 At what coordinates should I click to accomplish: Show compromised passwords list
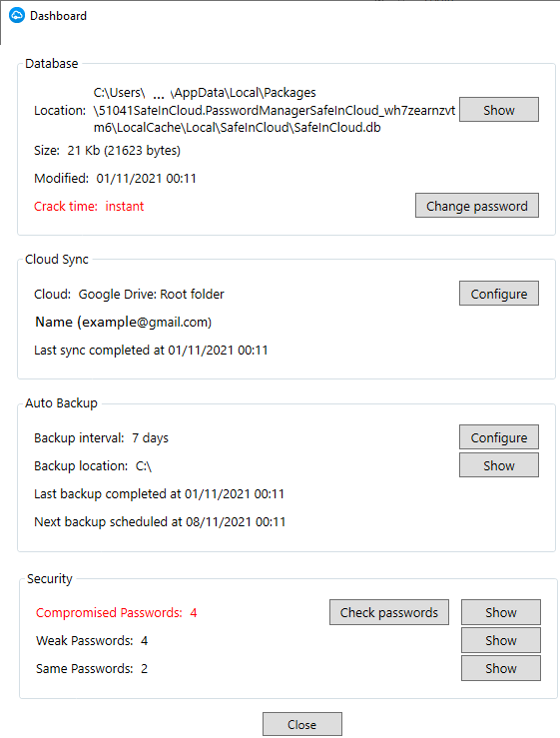[x=501, y=612]
